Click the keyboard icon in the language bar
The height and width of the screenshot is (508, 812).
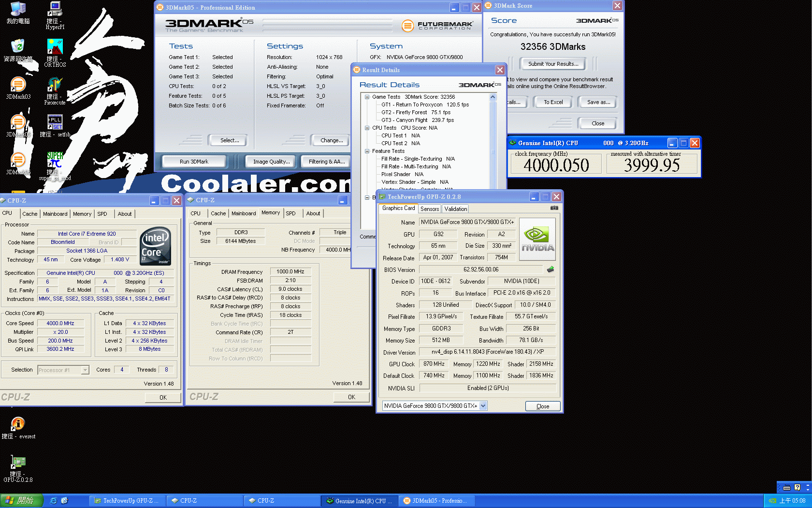(x=787, y=488)
